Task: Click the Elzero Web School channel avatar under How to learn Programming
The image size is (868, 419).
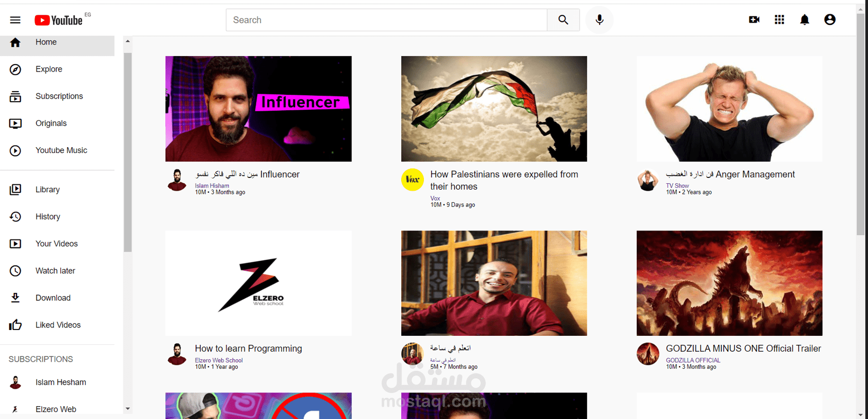Action: [177, 354]
